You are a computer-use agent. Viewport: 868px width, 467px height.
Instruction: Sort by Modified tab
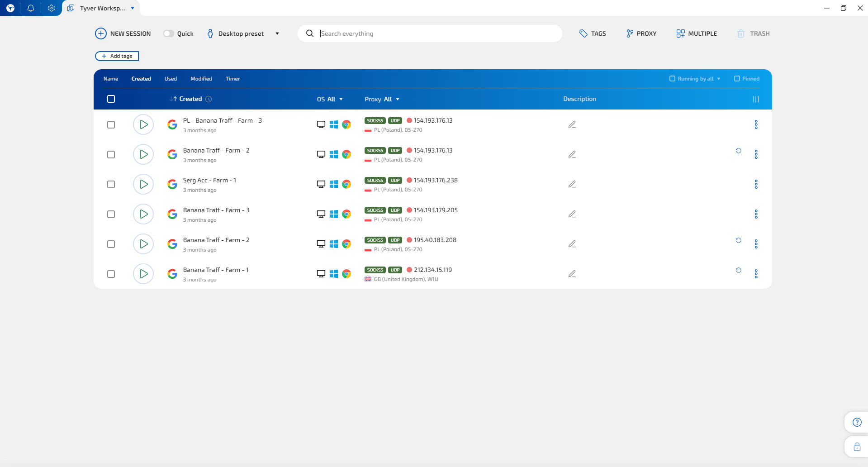point(201,79)
